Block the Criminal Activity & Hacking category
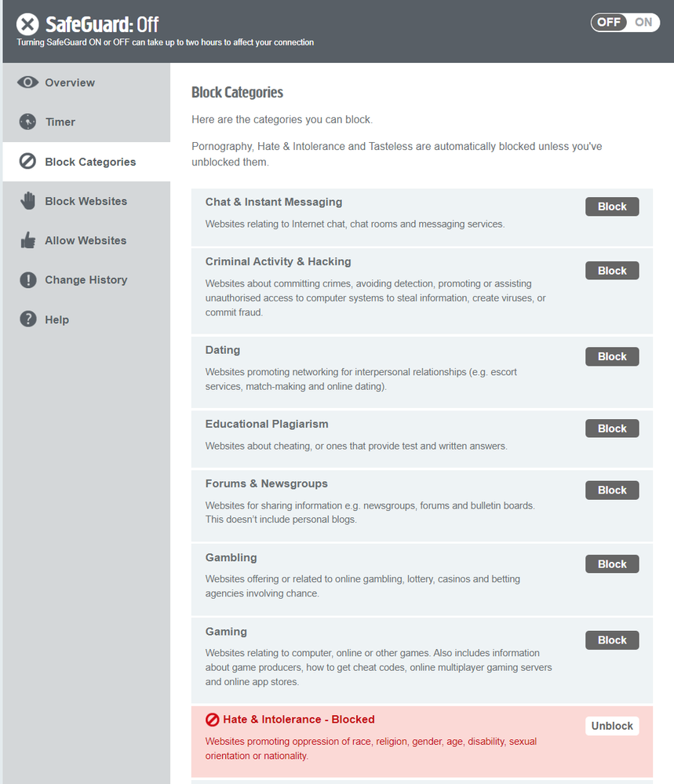 coord(612,271)
